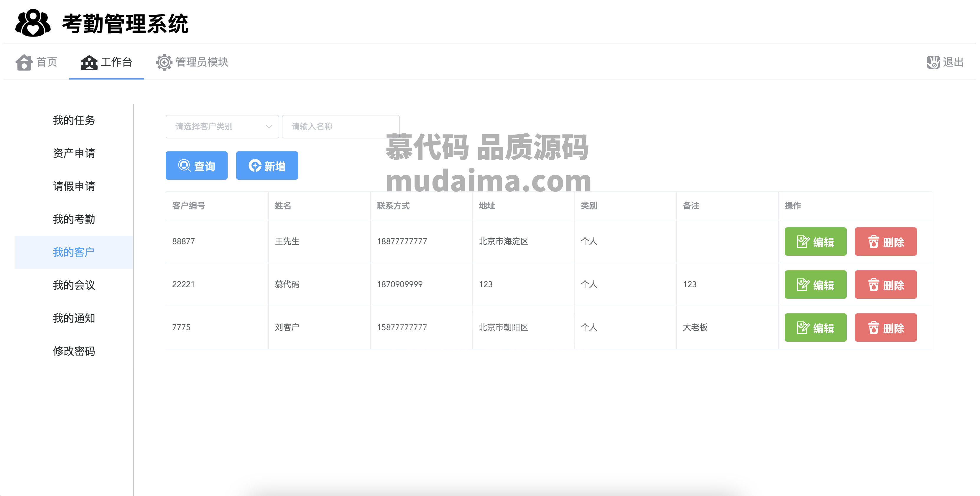The width and height of the screenshot is (980, 496).
Task: Click the attendance system people logo
Action: point(33,23)
